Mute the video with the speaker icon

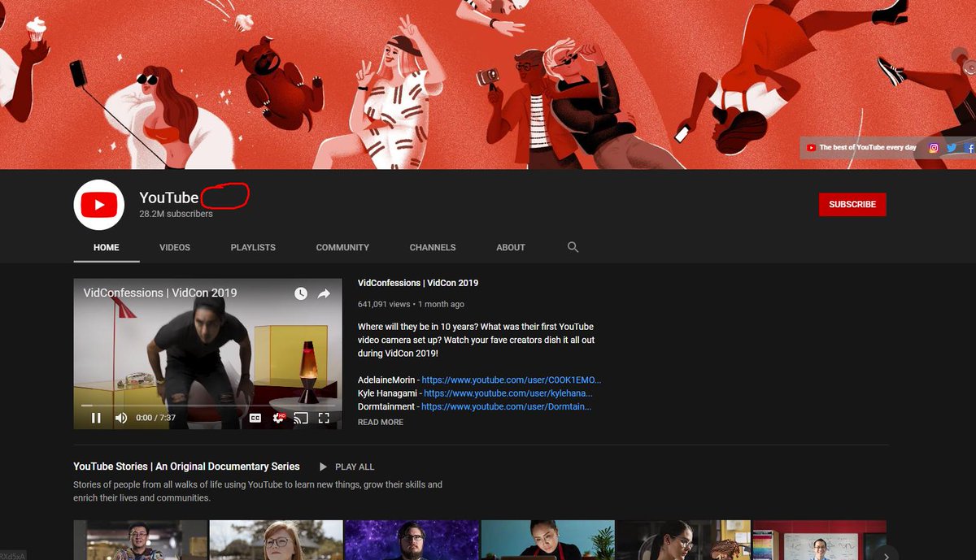point(121,418)
